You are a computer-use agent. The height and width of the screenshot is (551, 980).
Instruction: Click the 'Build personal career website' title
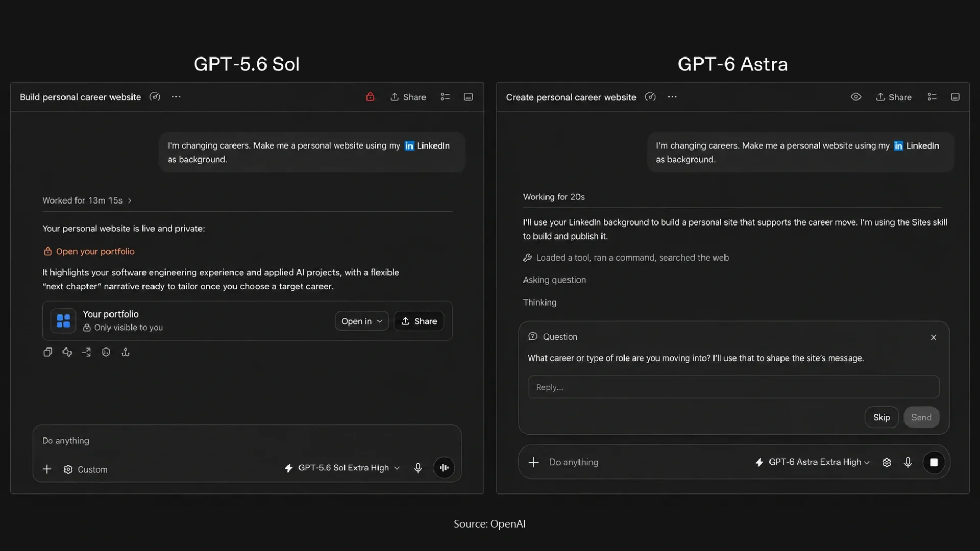(x=80, y=97)
